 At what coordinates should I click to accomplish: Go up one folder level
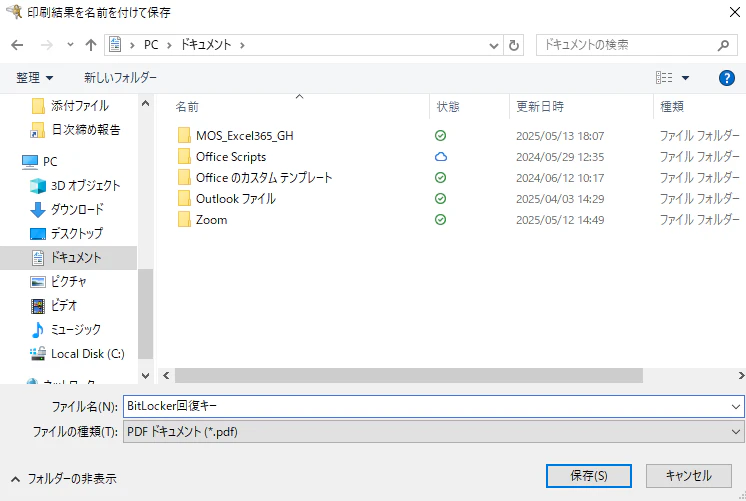(90, 45)
